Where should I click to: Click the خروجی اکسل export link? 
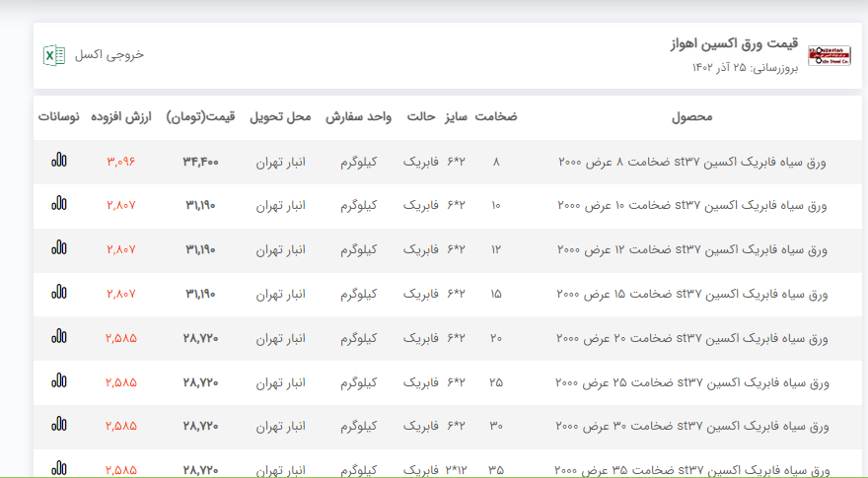[109, 55]
